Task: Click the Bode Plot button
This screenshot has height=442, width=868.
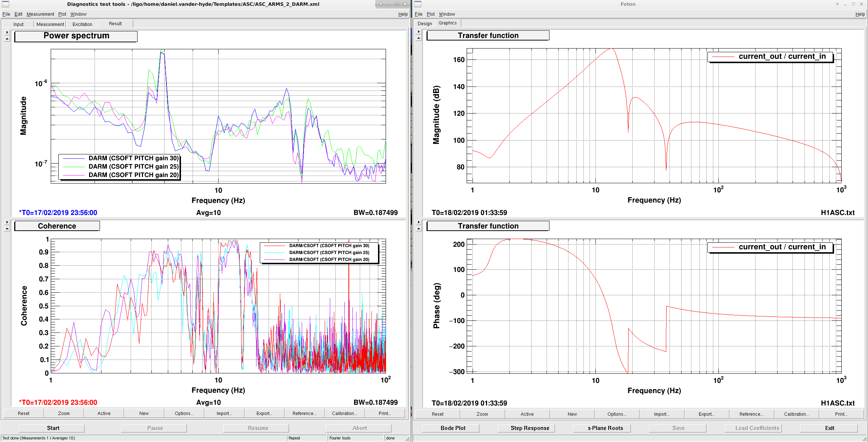Action: coord(453,428)
